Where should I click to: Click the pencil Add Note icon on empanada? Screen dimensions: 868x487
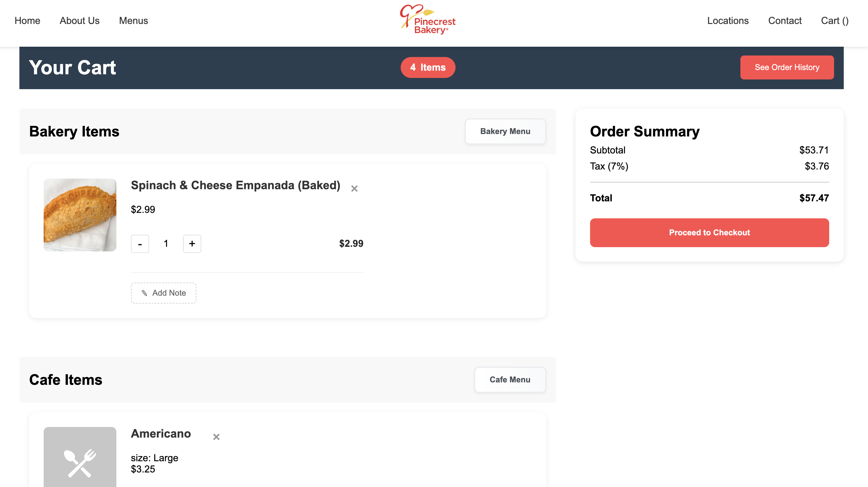145,293
